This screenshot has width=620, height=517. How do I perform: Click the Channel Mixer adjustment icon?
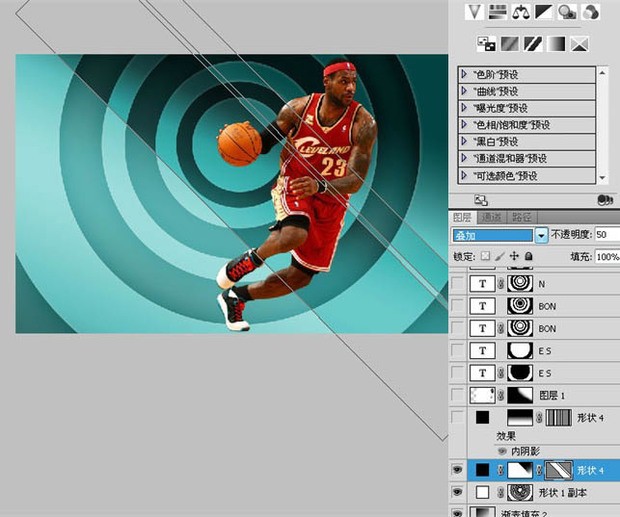[x=590, y=12]
